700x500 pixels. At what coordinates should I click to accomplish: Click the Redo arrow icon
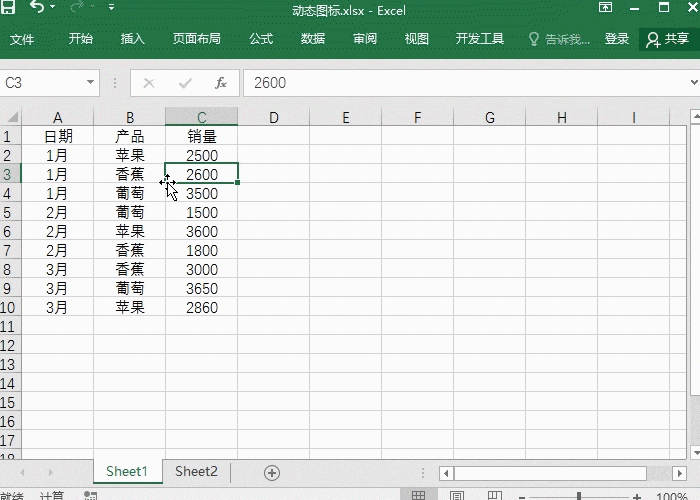(x=77, y=7)
